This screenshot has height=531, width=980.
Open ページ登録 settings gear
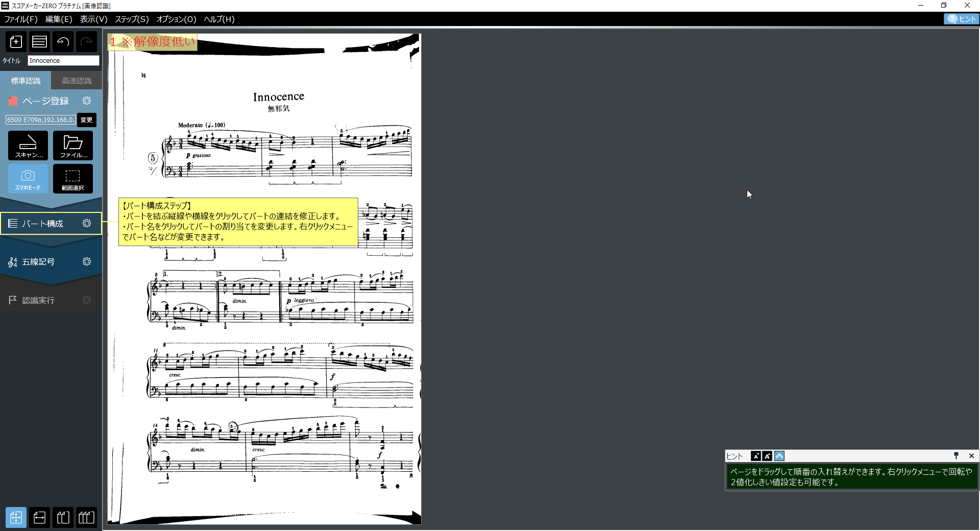[x=87, y=101]
